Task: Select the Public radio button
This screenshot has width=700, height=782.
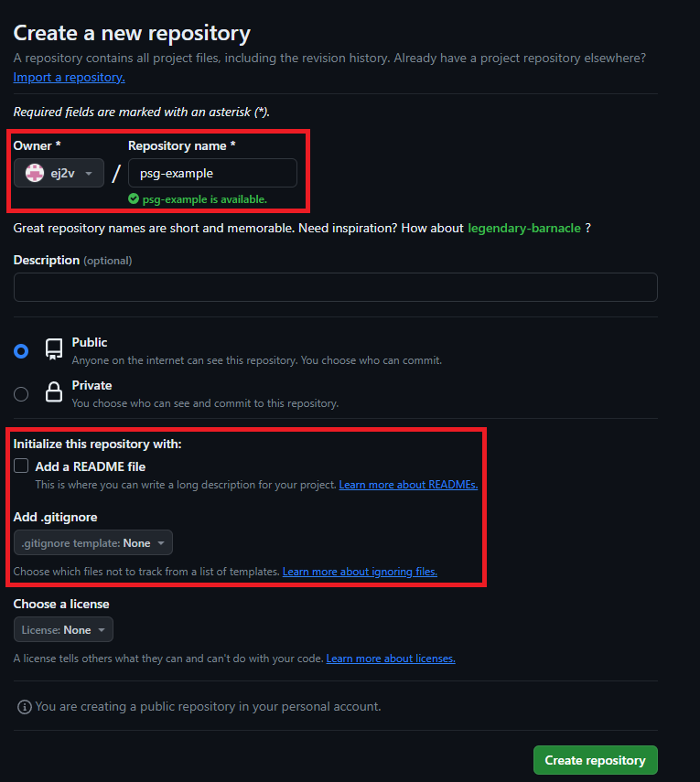Action: point(21,350)
